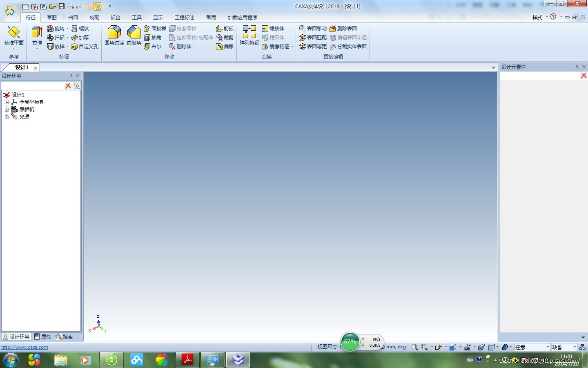Click the 基准平面 datum plane tool
This screenshot has width=588, height=368.
(13, 35)
